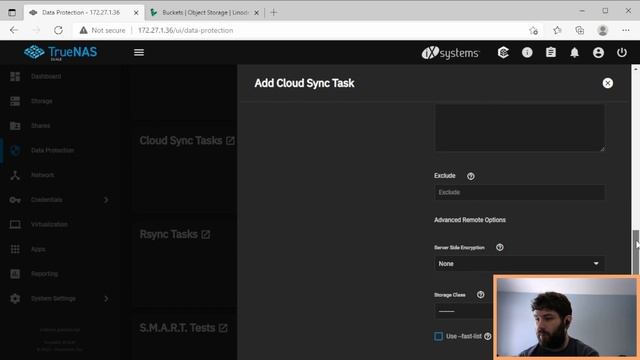
Task: Show help for the Exclude field
Action: tap(471, 176)
